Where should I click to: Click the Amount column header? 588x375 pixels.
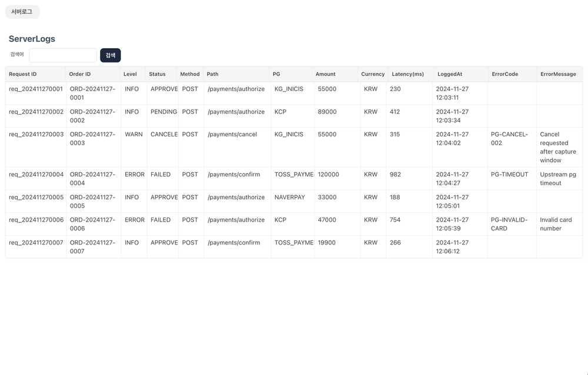click(325, 74)
